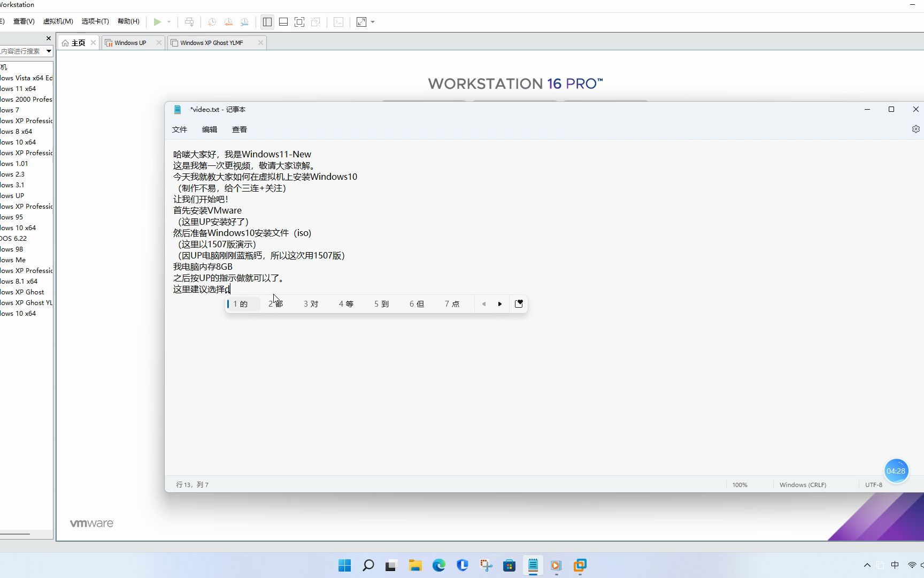This screenshot has height=578, width=924.
Task: Click the 100% zoom control in Notepad
Action: pos(739,484)
